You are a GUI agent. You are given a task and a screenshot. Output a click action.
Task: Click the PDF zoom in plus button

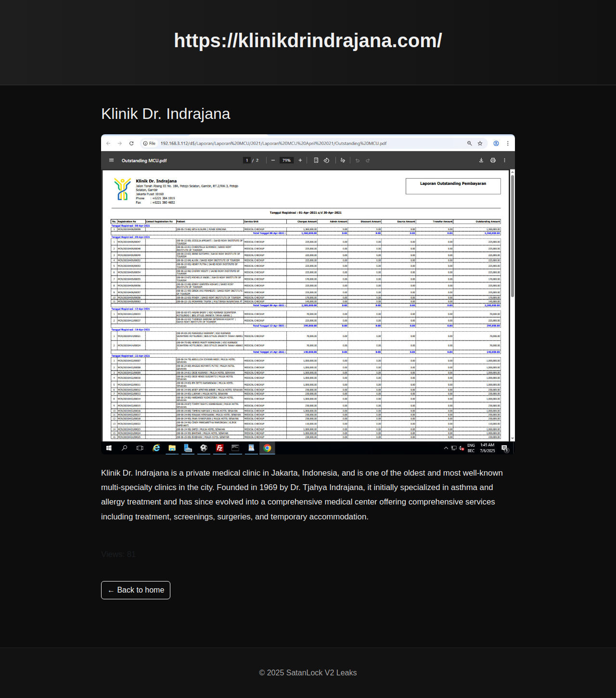coord(300,160)
